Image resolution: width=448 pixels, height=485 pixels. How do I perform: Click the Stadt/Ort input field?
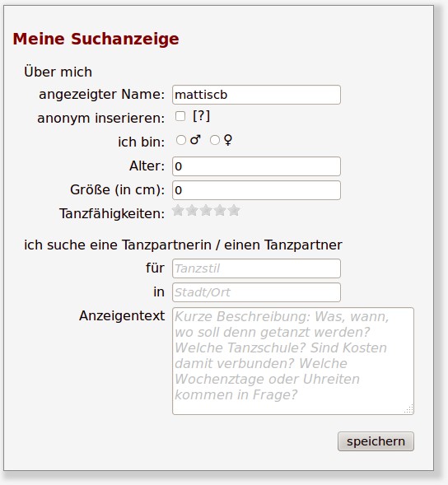click(256, 292)
